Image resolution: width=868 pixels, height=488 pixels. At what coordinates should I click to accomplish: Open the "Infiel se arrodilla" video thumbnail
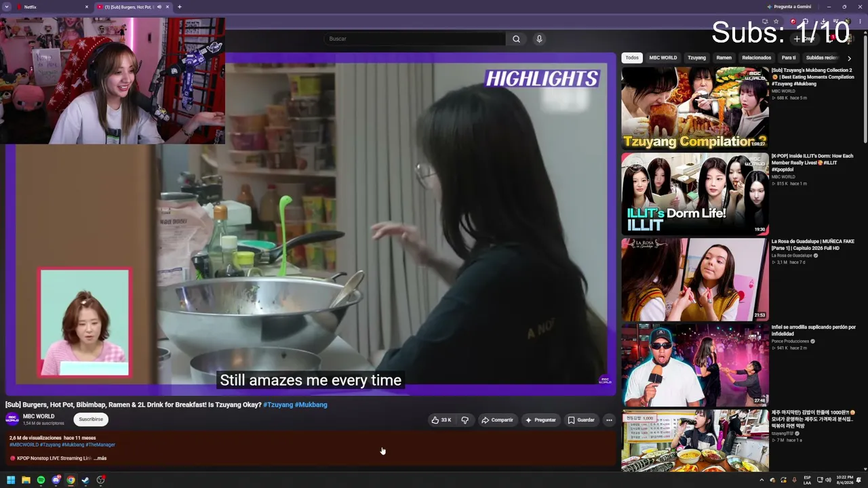click(x=695, y=365)
